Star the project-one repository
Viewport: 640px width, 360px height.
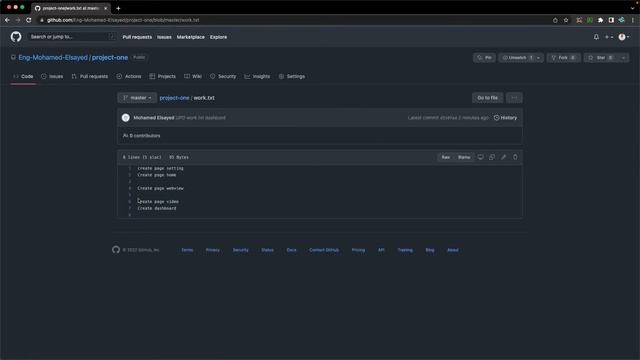point(601,58)
